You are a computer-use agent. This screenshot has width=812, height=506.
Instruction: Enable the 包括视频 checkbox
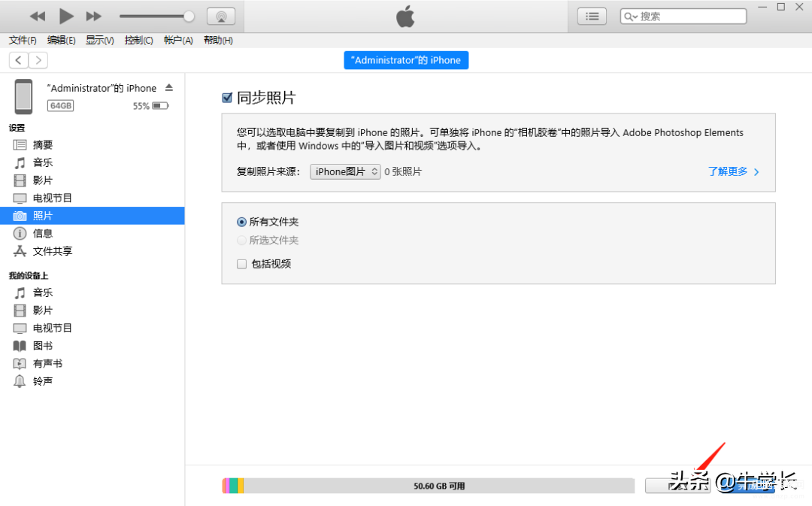point(241,264)
